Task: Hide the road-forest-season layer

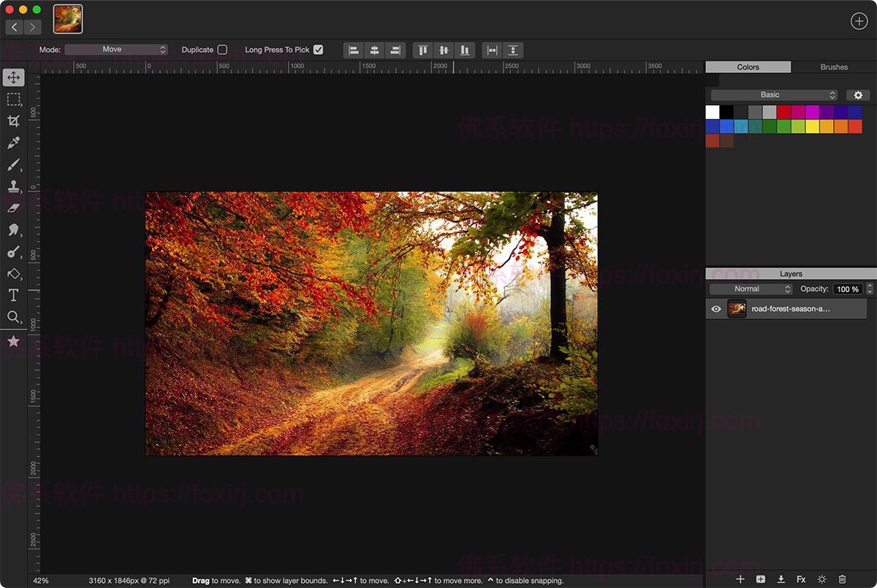Action: (716, 308)
